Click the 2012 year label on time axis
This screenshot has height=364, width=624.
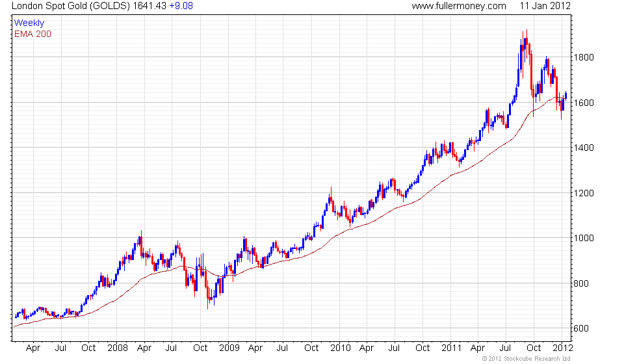(563, 348)
